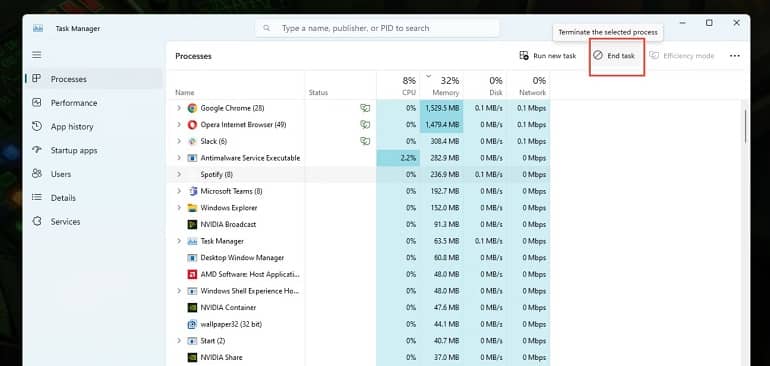The width and height of the screenshot is (770, 366).
Task: Click the vertical scrollbar of process list
Action: click(745, 127)
